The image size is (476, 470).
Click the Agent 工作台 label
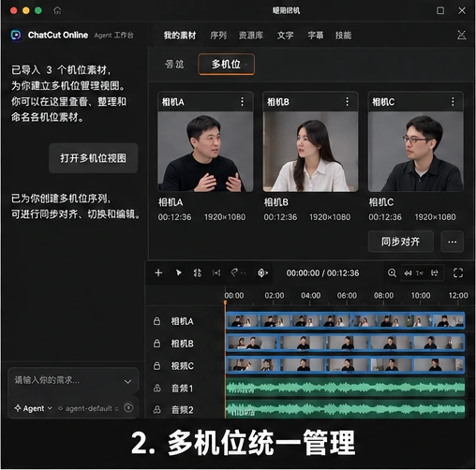point(113,36)
